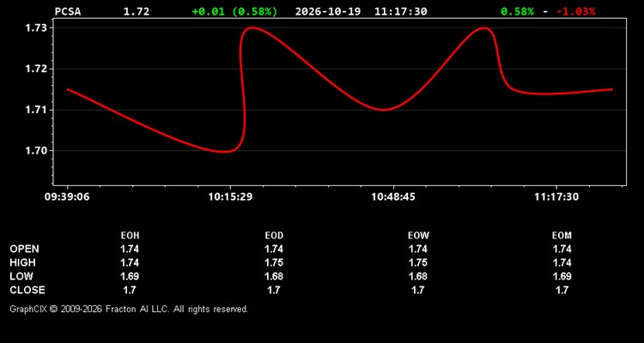Screen dimensions: 644x343
Task: Select the EOH LOW value 1.69
Action: point(130,276)
